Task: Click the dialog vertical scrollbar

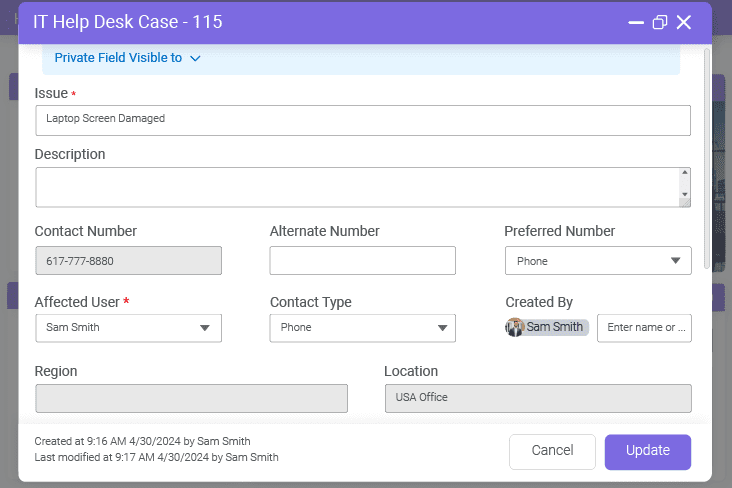Action: [707, 159]
